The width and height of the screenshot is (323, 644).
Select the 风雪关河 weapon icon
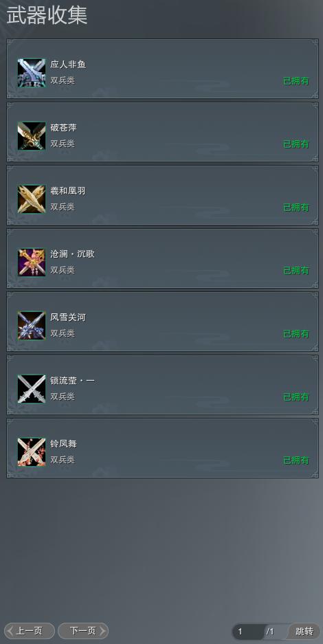32,326
